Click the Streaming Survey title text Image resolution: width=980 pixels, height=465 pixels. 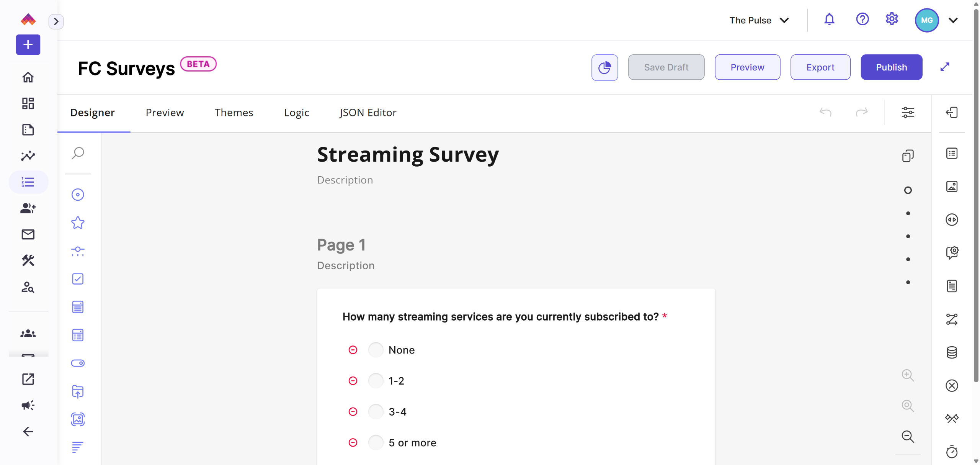[408, 155]
